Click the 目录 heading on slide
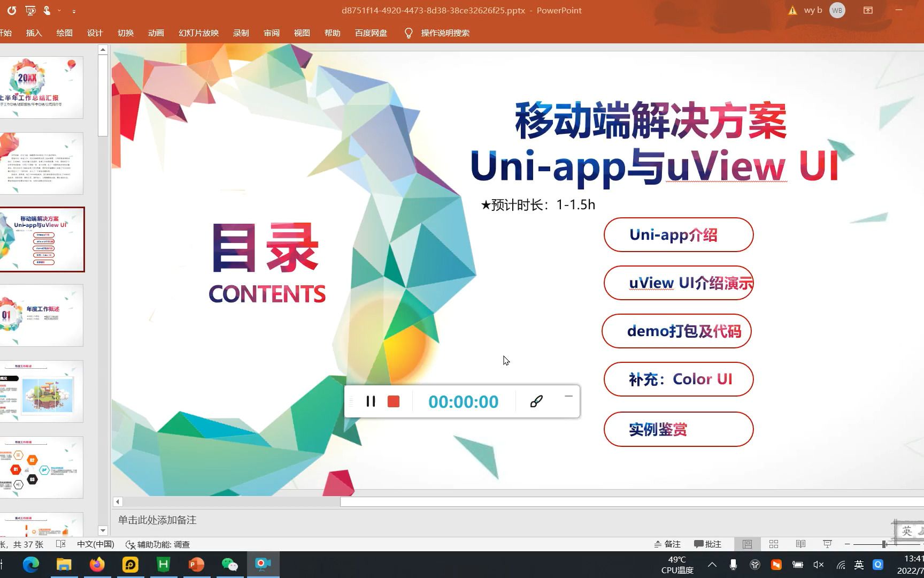This screenshot has width=924, height=578. coord(266,248)
